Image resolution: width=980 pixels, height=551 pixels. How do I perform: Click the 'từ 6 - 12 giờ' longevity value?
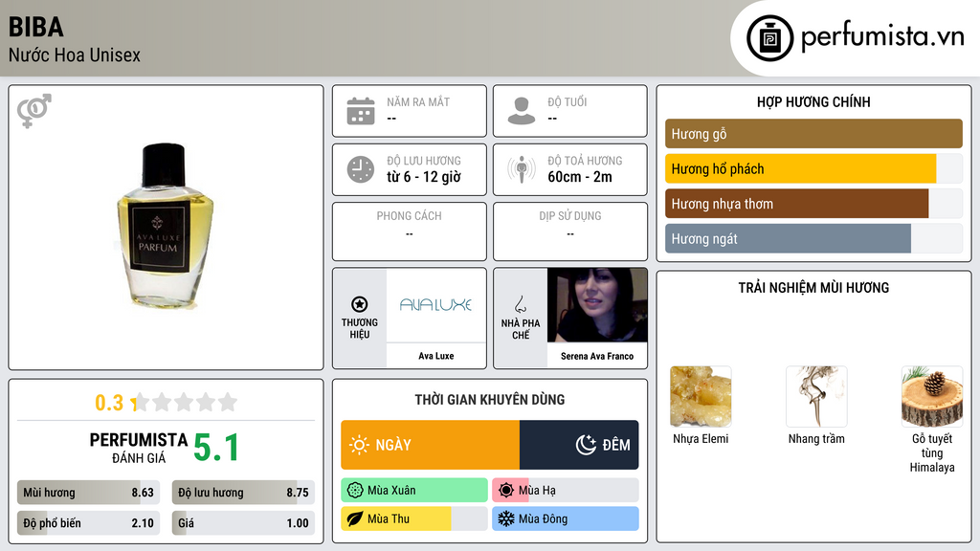click(424, 177)
